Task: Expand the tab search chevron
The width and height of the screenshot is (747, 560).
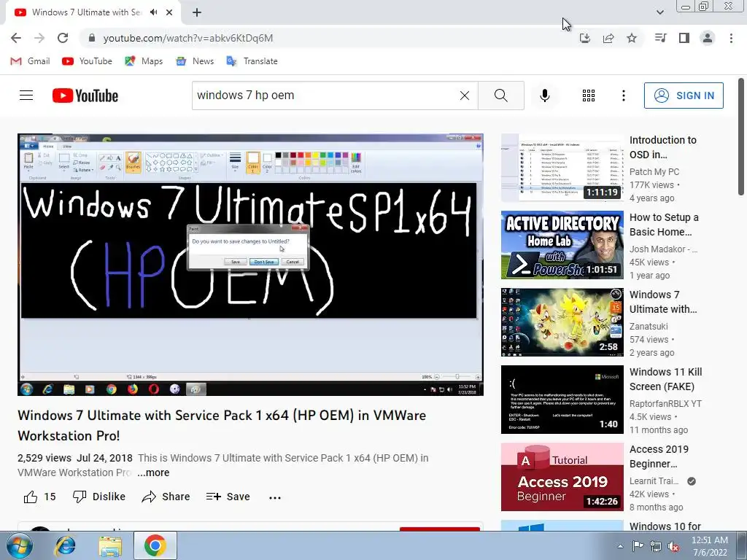Action: point(659,12)
